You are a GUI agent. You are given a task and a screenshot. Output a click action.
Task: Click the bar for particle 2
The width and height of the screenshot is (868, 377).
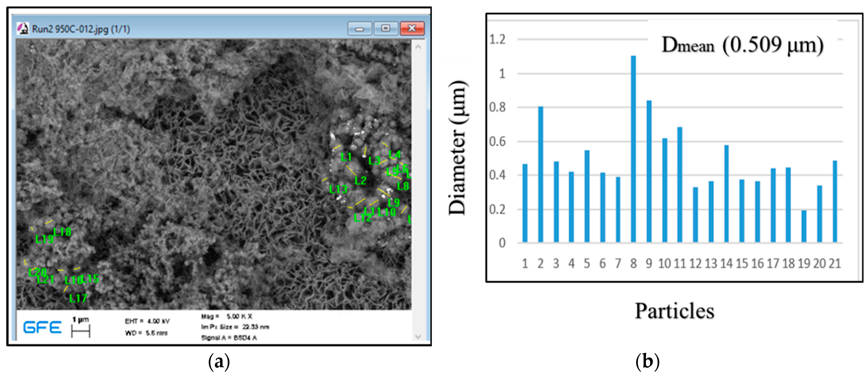540,174
